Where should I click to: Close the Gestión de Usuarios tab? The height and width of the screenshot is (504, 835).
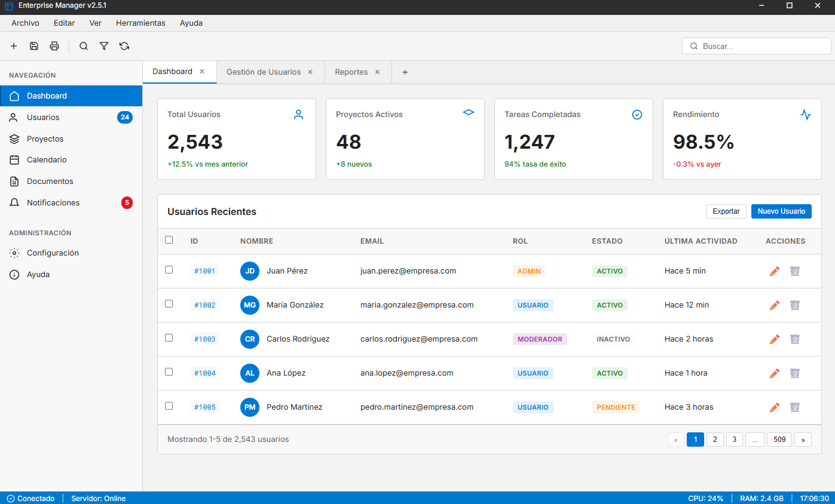click(310, 72)
